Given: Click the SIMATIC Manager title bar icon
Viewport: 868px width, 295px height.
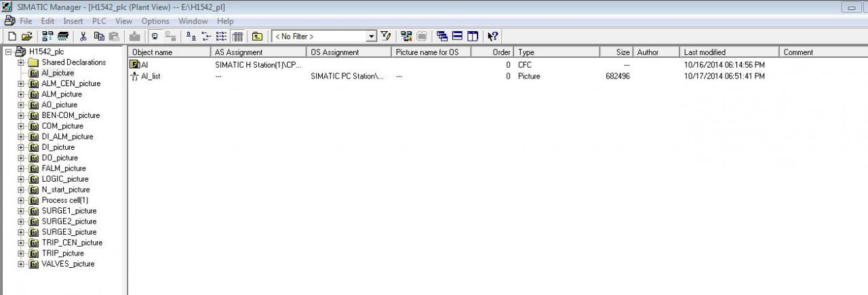Looking at the screenshot, I should [7, 6].
